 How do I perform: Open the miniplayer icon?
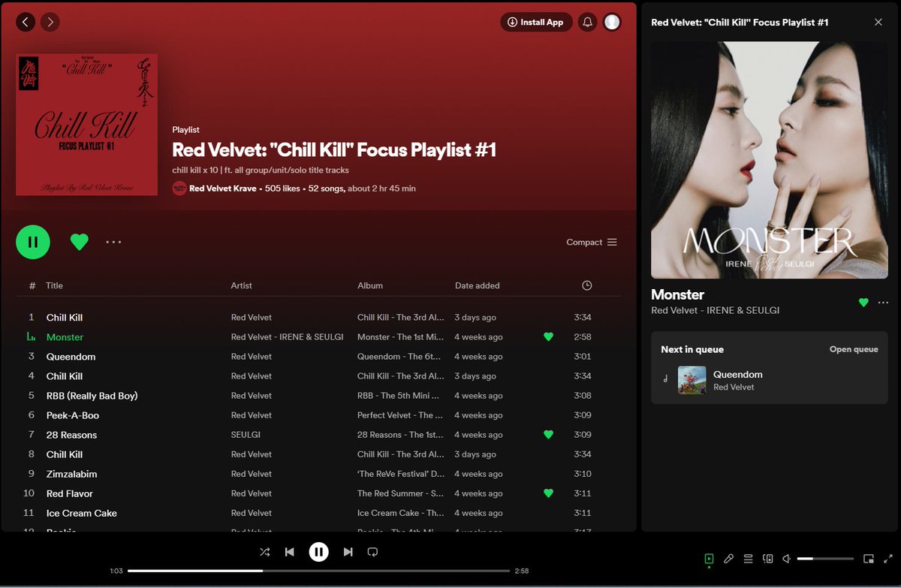pos(869,559)
